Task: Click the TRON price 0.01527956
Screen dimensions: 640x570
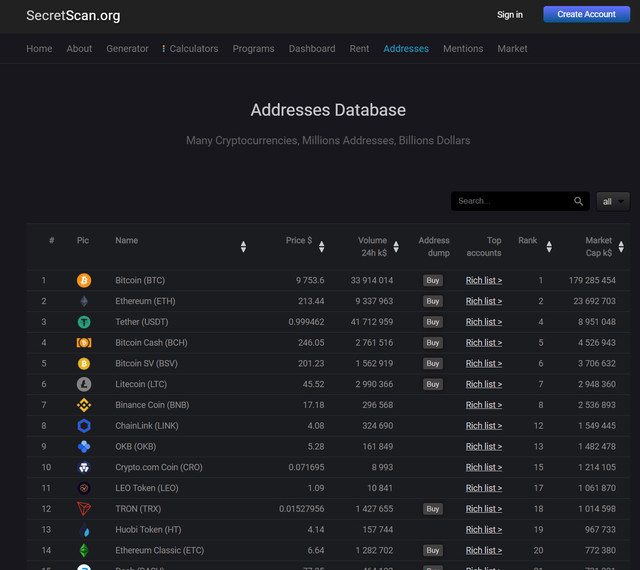Action: (x=302, y=509)
